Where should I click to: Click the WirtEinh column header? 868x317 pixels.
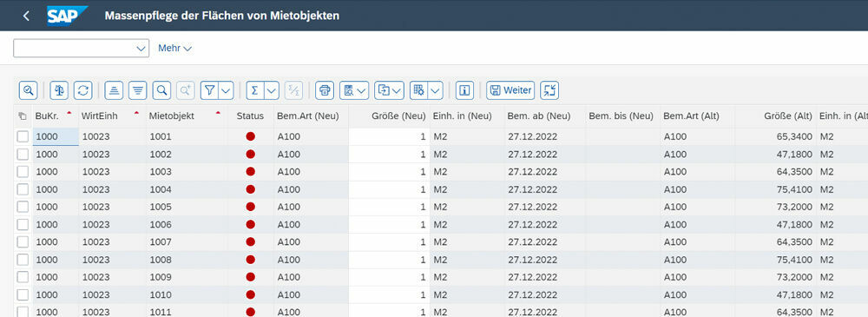click(x=112, y=116)
